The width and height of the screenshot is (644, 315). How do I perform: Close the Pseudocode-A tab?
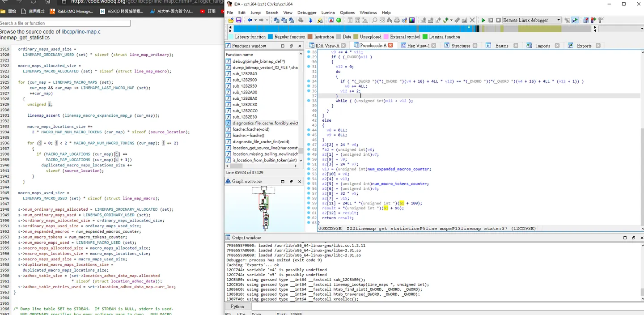[x=390, y=46]
